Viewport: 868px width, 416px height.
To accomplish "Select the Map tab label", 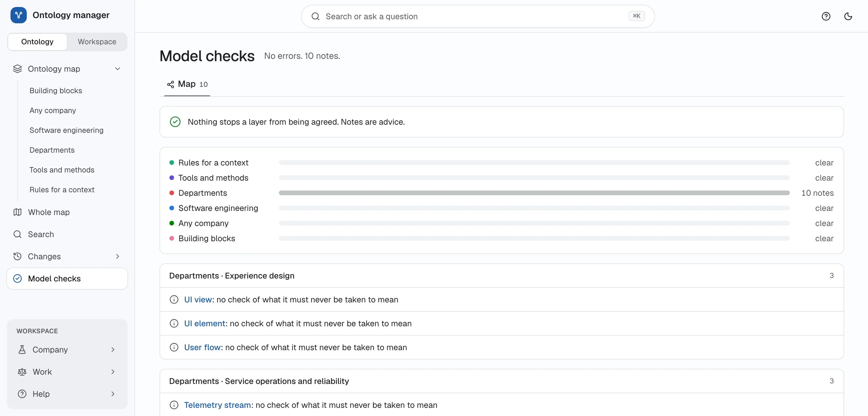I will coord(187,84).
